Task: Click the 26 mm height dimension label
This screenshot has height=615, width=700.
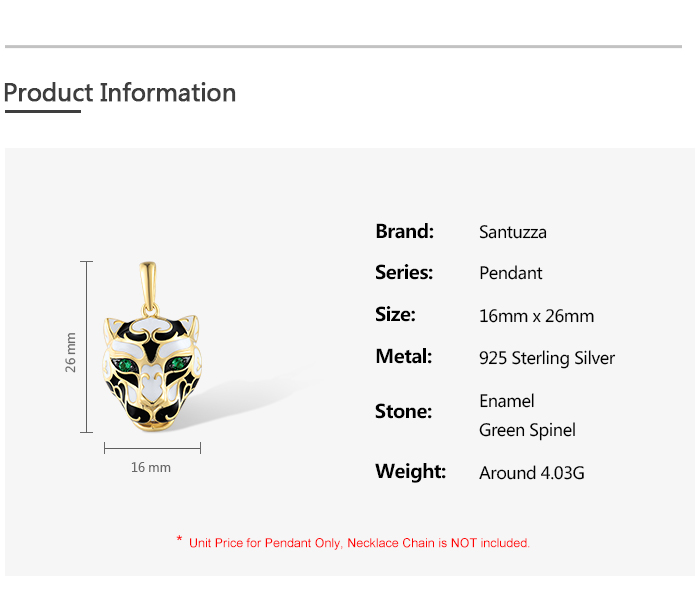Action: (71, 352)
